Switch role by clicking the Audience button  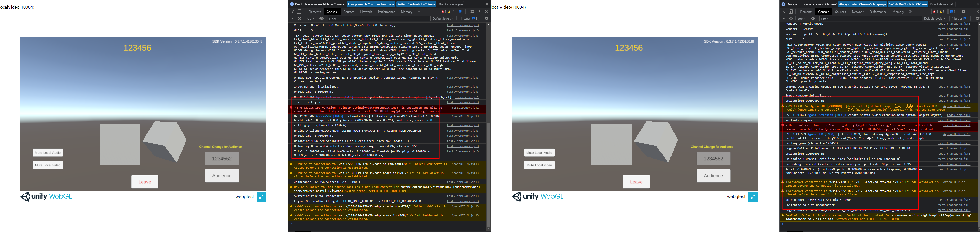coord(222,176)
